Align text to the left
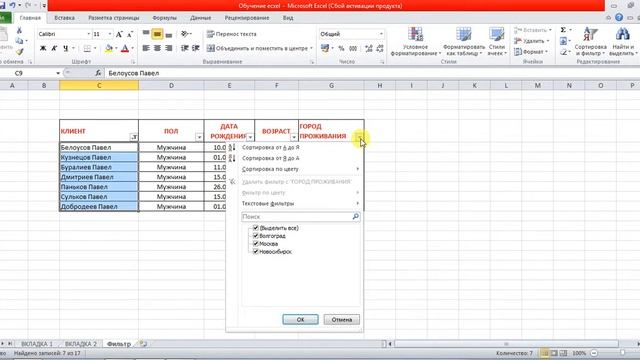The image size is (640, 360). [146, 48]
